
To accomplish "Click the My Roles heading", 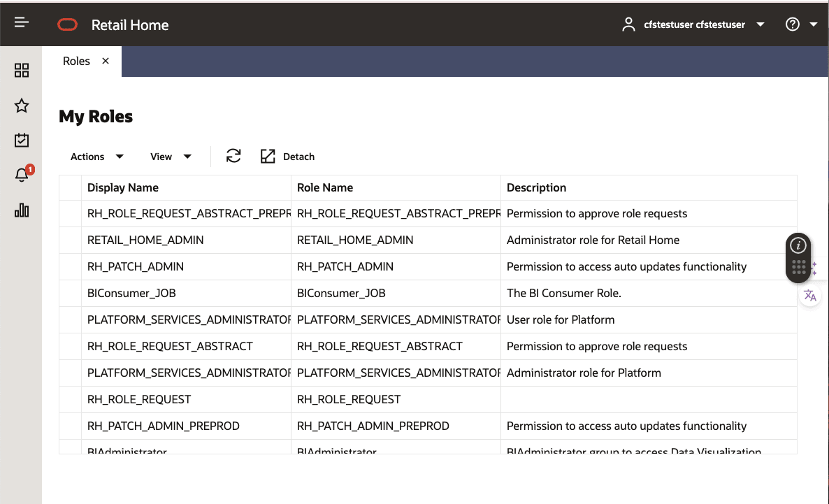I will 96,116.
